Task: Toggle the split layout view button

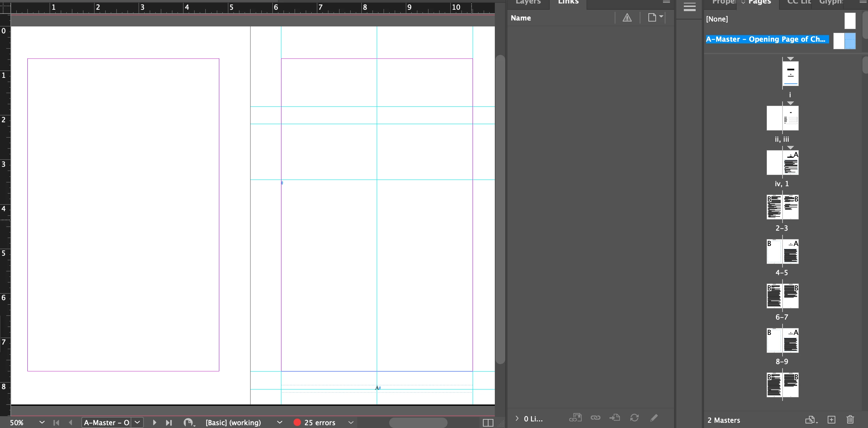Action: click(x=488, y=422)
